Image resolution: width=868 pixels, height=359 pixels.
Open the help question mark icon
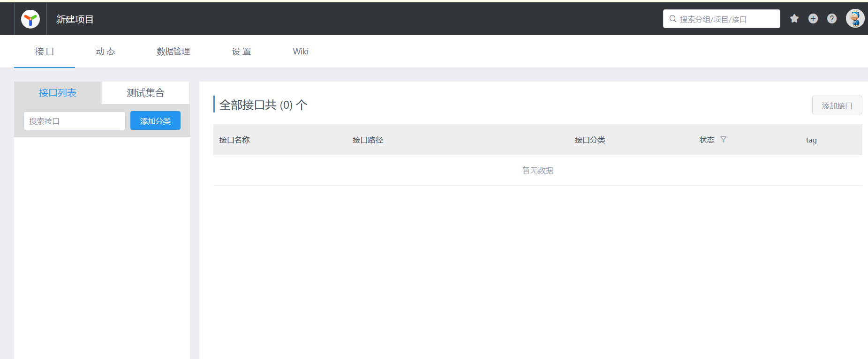coord(832,19)
